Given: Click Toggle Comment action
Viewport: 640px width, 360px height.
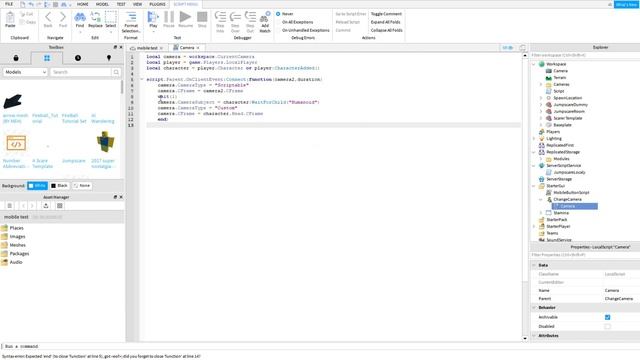Looking at the screenshot, I should coord(386,14).
